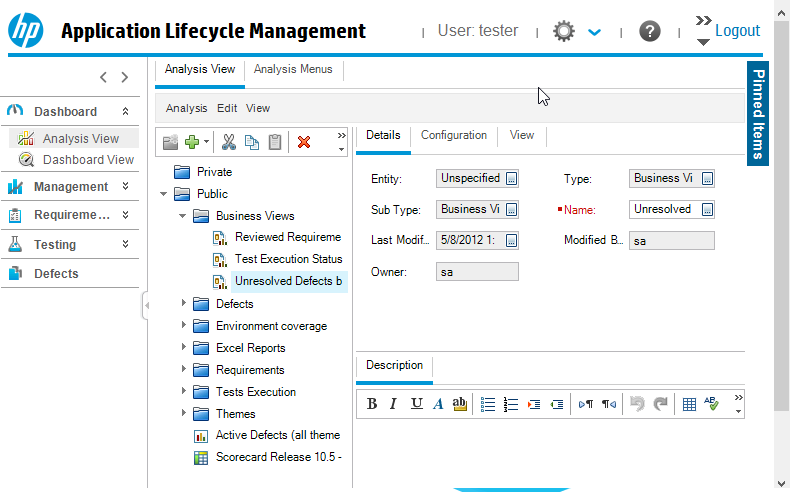
Task: Open Dashboard View in the sidebar
Action: click(x=88, y=159)
